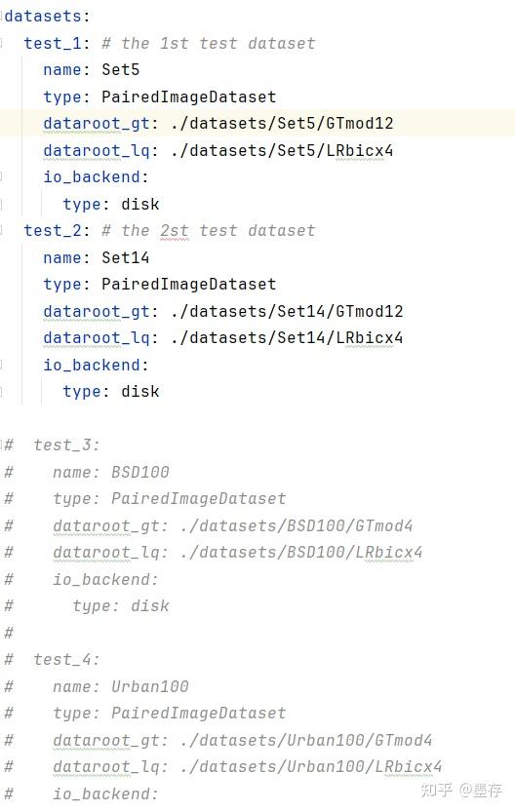The image size is (515, 812).
Task: Click the commented 'BSD100' name value
Action: [x=139, y=472]
